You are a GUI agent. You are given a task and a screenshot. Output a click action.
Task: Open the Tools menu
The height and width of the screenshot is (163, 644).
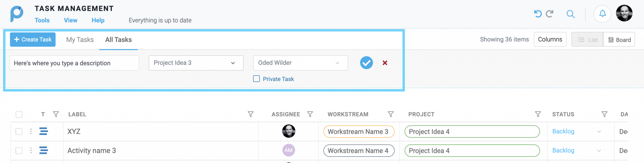pyautogui.click(x=42, y=20)
